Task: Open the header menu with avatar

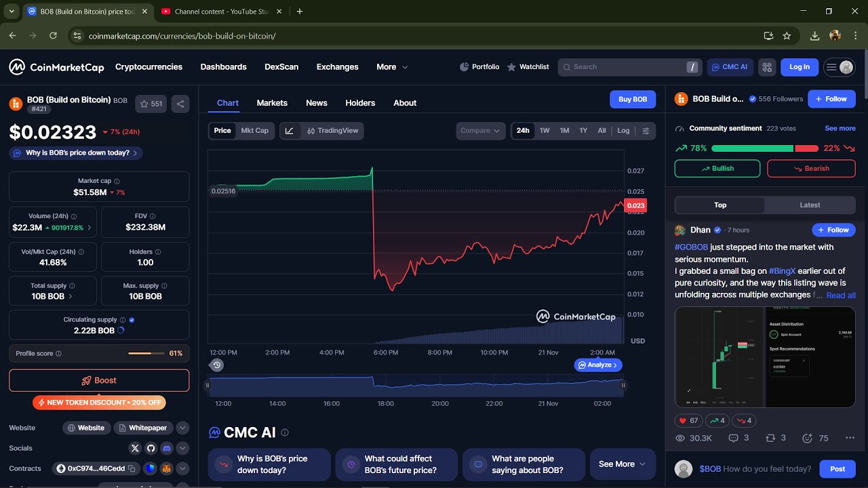Action: (839, 67)
